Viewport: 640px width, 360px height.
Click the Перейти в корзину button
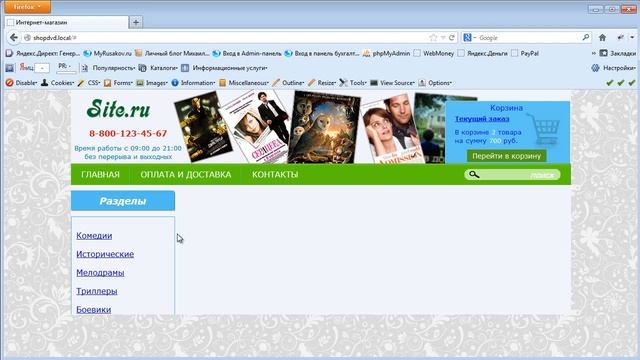pyautogui.click(x=507, y=156)
